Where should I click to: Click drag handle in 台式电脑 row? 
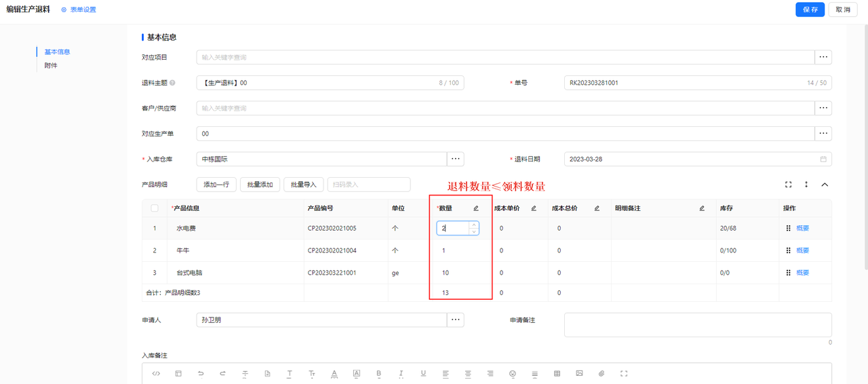pyautogui.click(x=788, y=273)
